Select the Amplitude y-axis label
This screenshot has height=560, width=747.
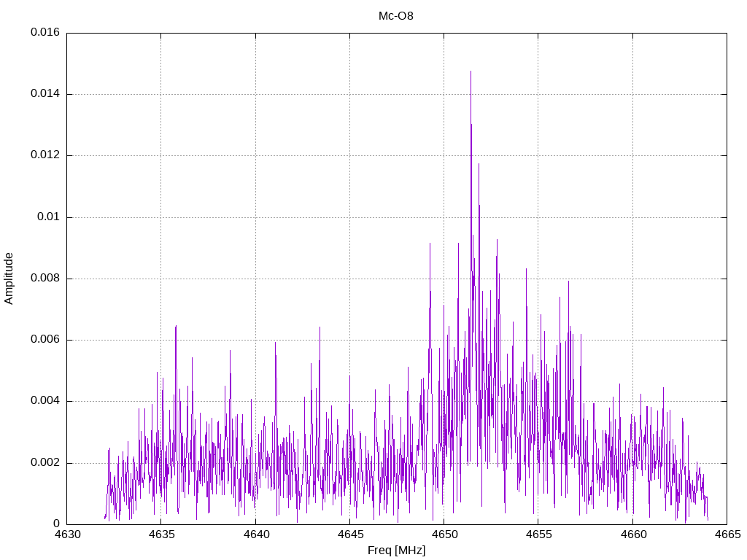pos(9,278)
